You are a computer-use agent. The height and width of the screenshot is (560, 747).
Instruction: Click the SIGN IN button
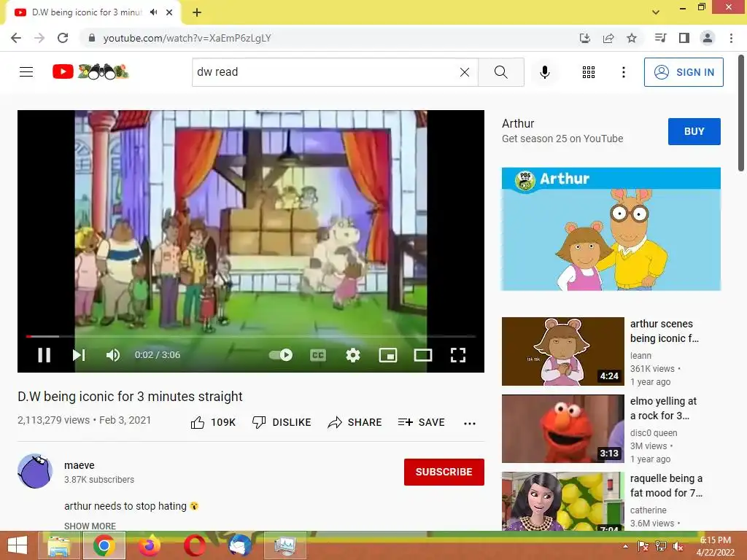684,72
